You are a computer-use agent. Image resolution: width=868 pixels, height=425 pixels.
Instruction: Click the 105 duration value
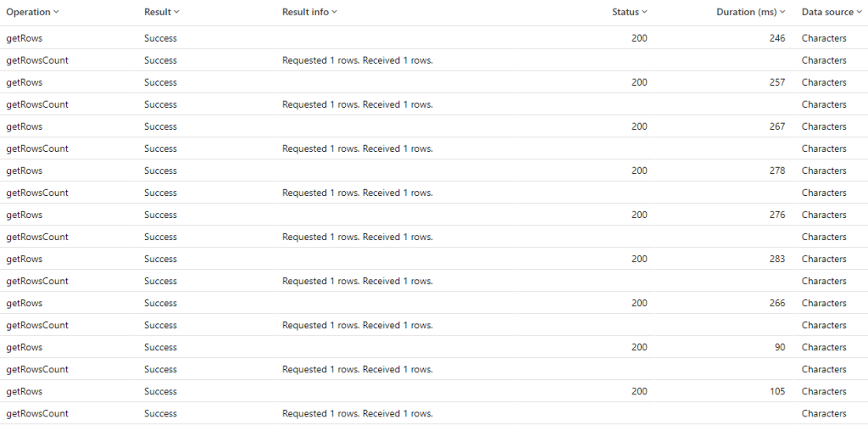click(776, 391)
